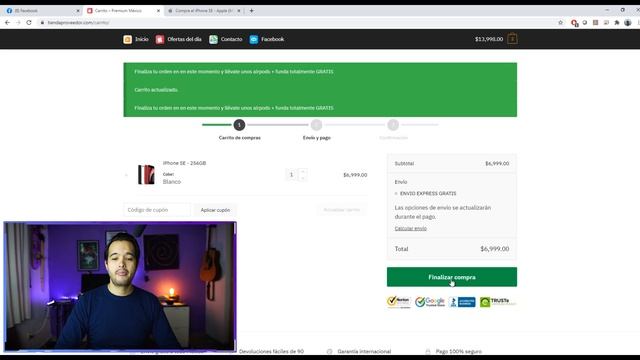Click the address bar URL
This screenshot has height=360, width=640.
78,22
